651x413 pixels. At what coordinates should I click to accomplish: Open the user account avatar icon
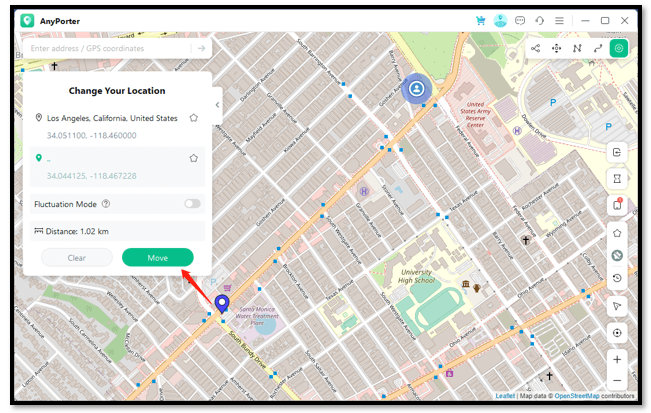click(x=500, y=21)
